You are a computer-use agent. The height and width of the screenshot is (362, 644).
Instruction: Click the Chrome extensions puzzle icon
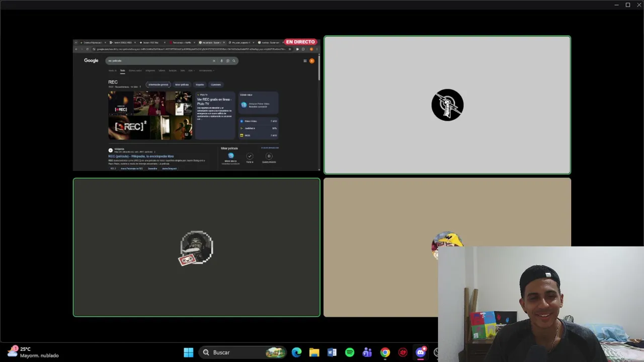point(303,49)
